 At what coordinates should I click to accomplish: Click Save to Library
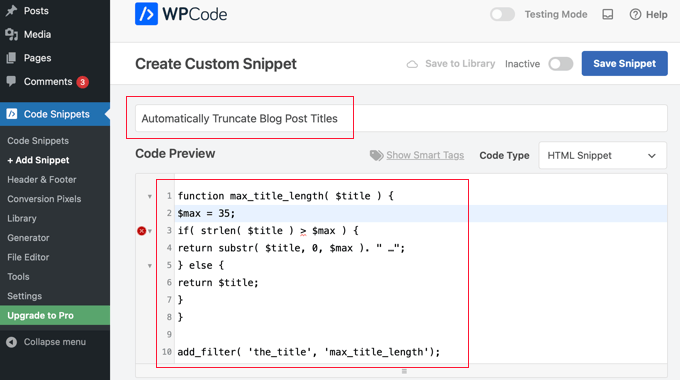pos(460,64)
